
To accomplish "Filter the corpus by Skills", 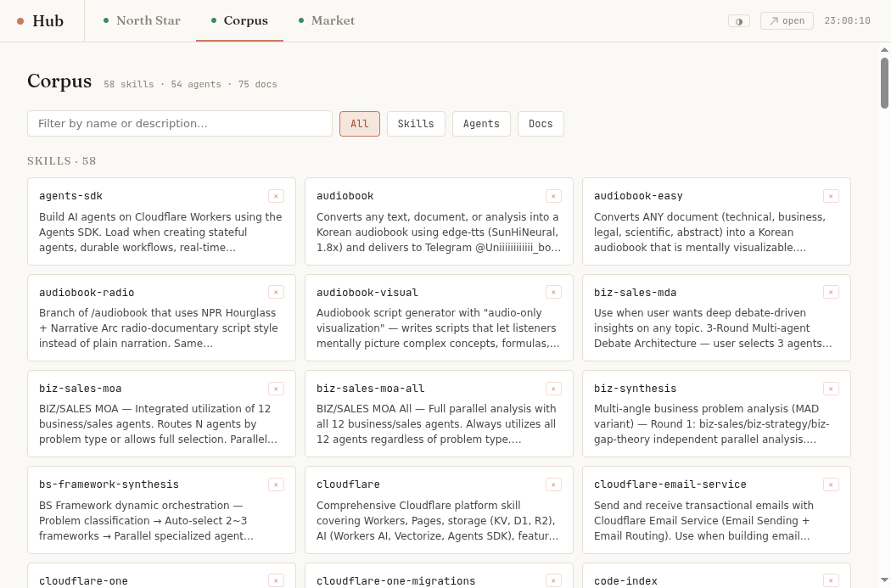I will coord(416,124).
